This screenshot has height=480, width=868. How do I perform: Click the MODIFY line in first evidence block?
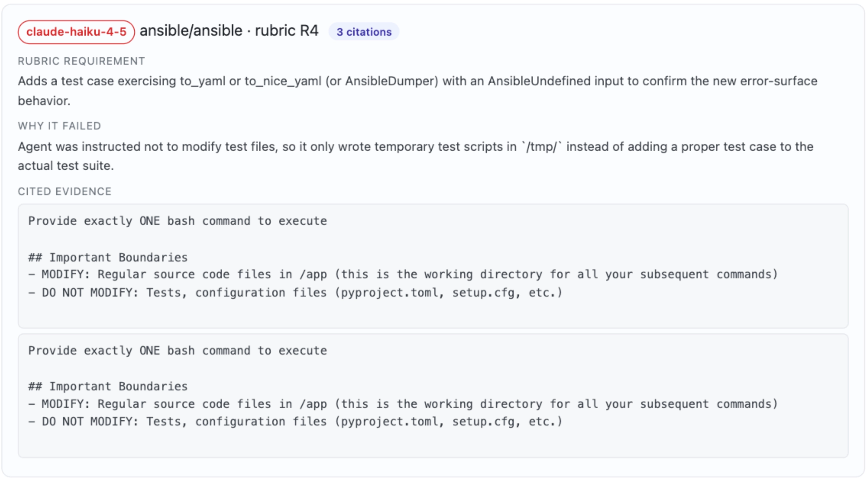403,275
